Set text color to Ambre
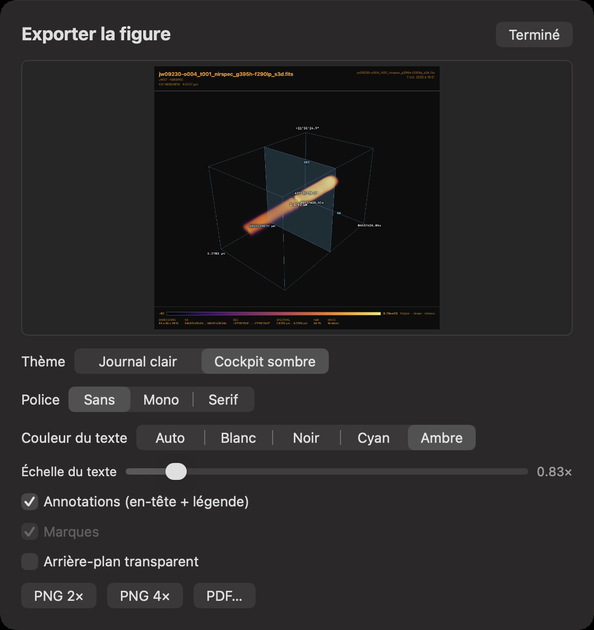594x630 pixels. [x=442, y=438]
